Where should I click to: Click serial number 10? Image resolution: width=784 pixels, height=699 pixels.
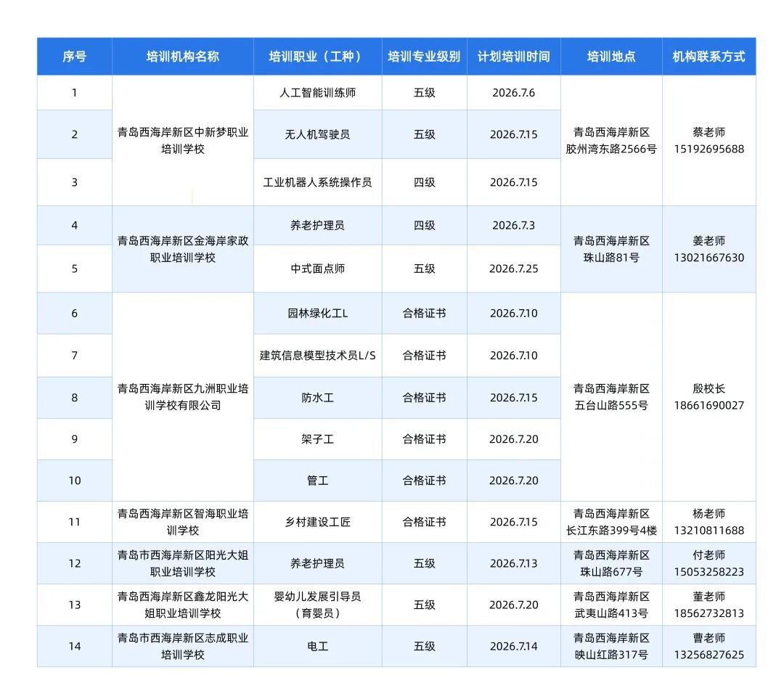click(75, 481)
